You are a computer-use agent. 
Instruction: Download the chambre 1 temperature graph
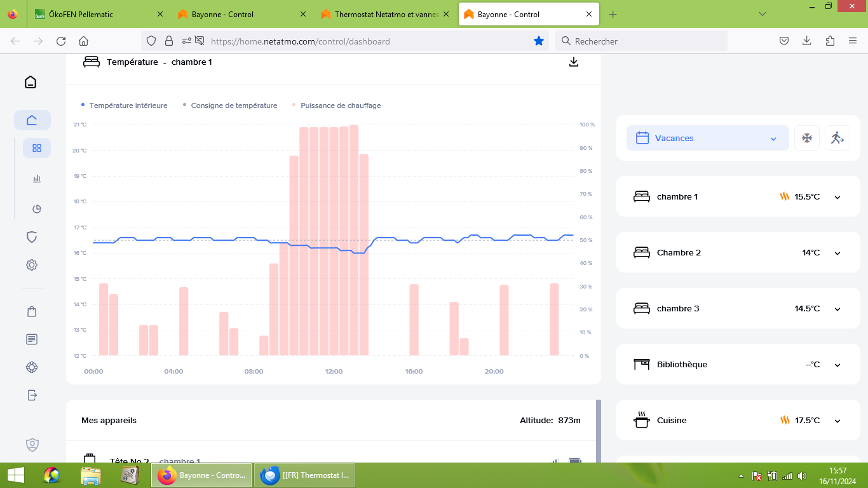click(x=574, y=62)
